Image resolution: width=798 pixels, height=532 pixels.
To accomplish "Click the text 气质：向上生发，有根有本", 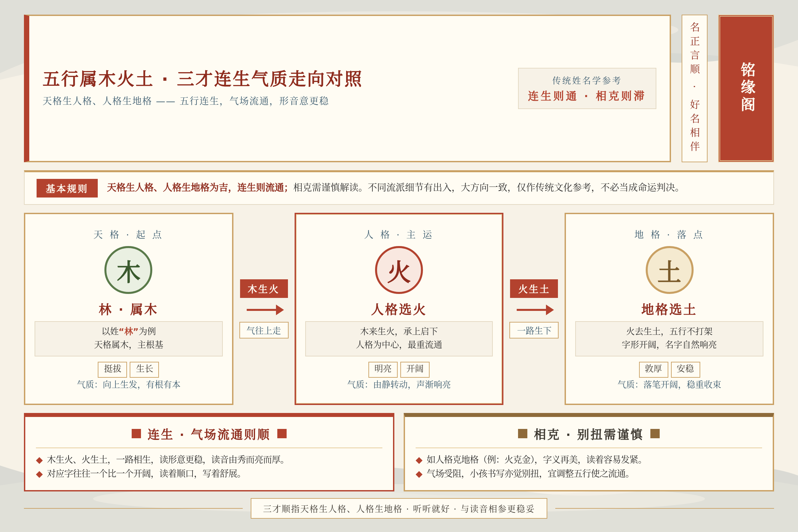I will 129,385.
